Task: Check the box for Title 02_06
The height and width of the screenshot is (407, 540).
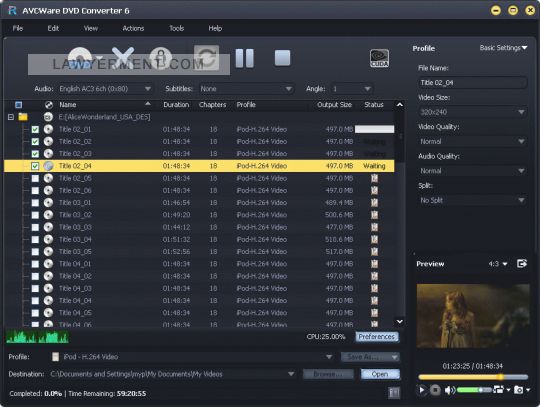Action: [x=35, y=190]
